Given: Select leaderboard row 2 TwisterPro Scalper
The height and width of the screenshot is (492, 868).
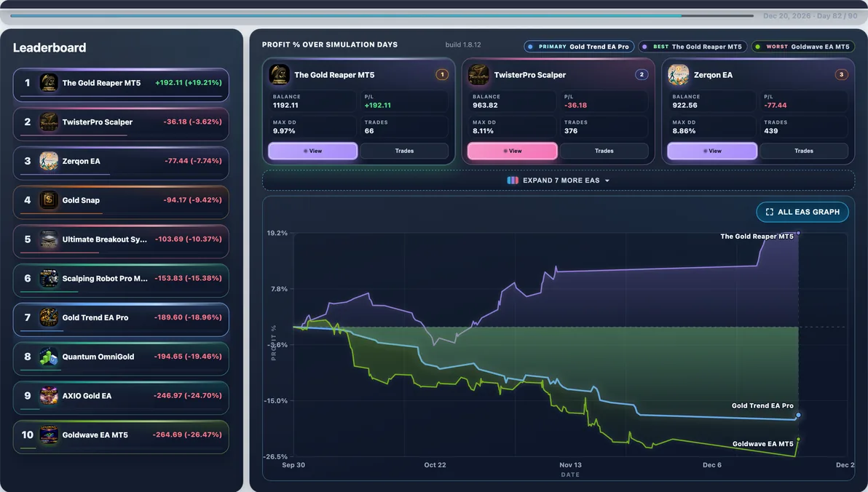Looking at the screenshot, I should (x=121, y=124).
